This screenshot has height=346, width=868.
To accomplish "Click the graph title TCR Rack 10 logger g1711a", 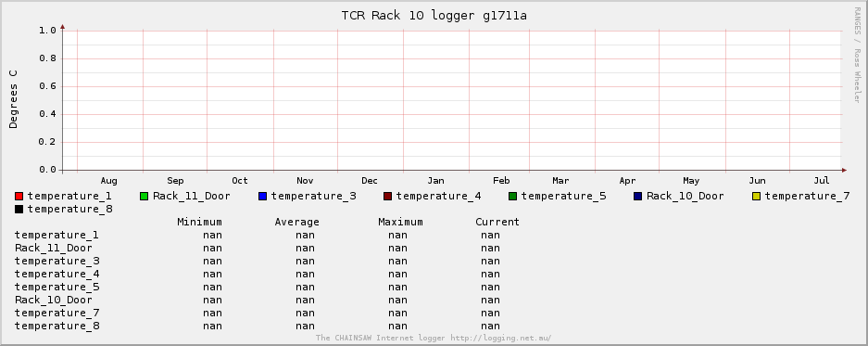I will (434, 16).
